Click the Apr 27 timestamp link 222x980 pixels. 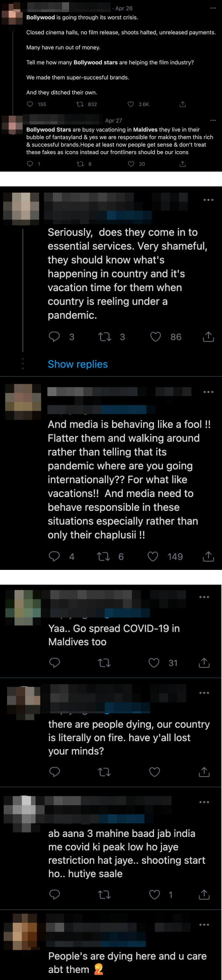pyautogui.click(x=114, y=121)
